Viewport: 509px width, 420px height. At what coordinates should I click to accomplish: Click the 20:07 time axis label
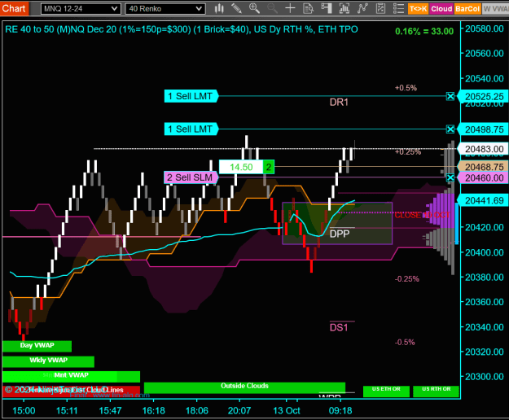239,410
